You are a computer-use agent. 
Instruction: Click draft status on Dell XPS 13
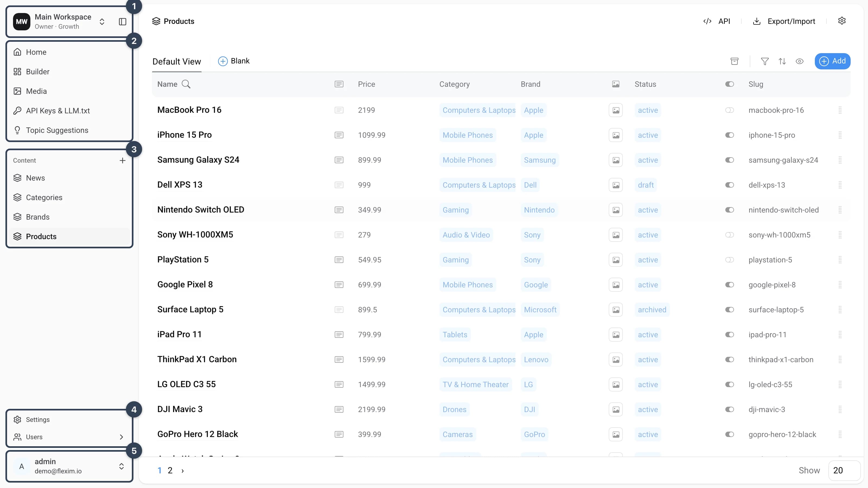pyautogui.click(x=646, y=185)
